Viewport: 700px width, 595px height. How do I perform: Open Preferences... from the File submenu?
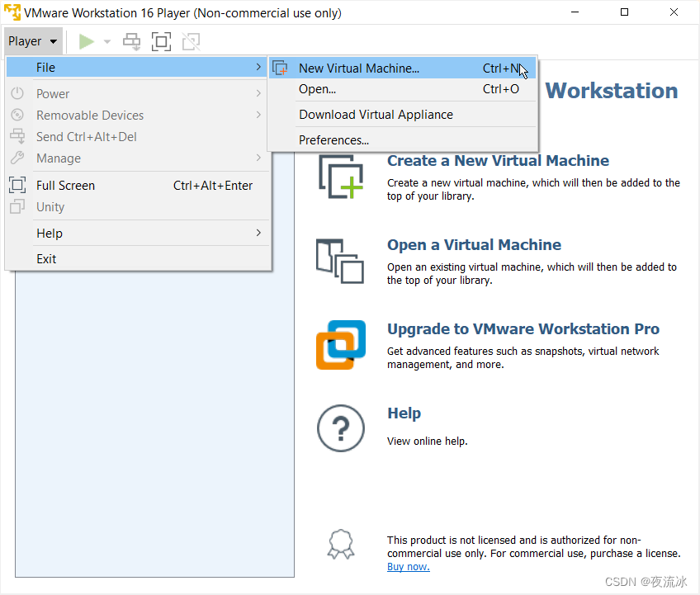click(402, 140)
